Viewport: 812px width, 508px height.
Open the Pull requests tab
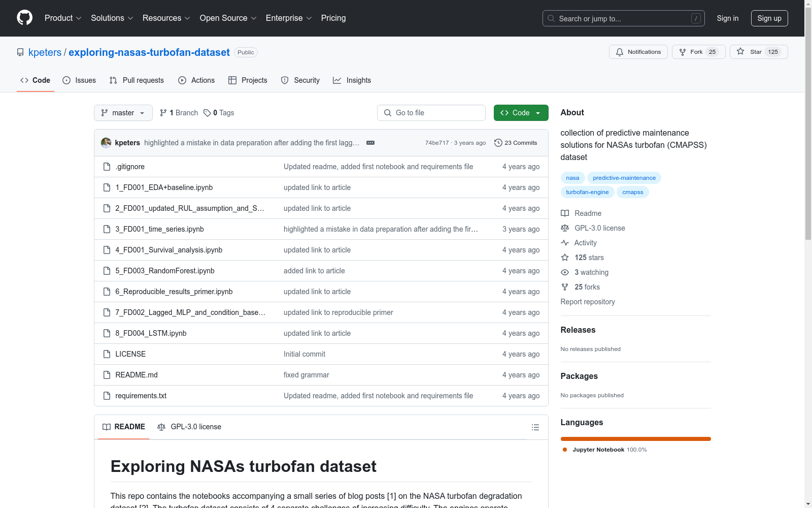(137, 80)
